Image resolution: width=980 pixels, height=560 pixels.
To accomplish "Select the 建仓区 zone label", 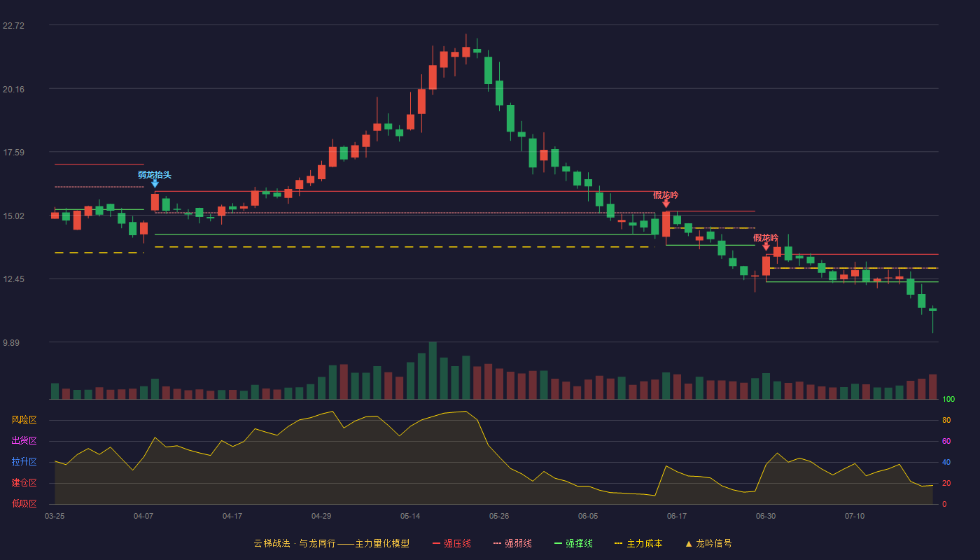I will [x=24, y=483].
